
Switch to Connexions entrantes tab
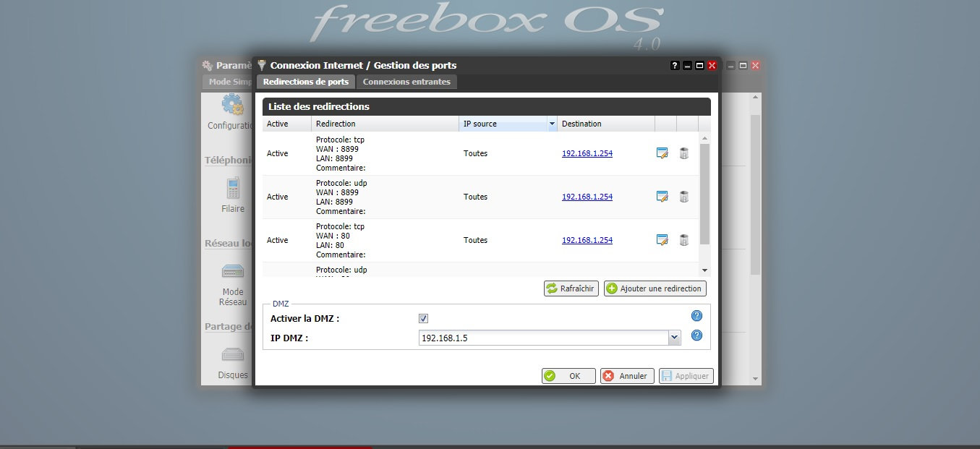tap(406, 82)
